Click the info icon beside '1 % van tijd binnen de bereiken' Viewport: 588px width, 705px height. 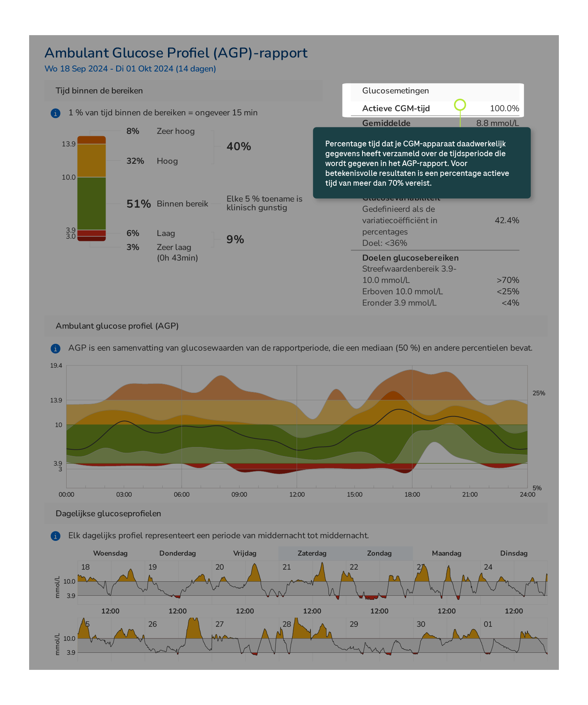tap(56, 113)
